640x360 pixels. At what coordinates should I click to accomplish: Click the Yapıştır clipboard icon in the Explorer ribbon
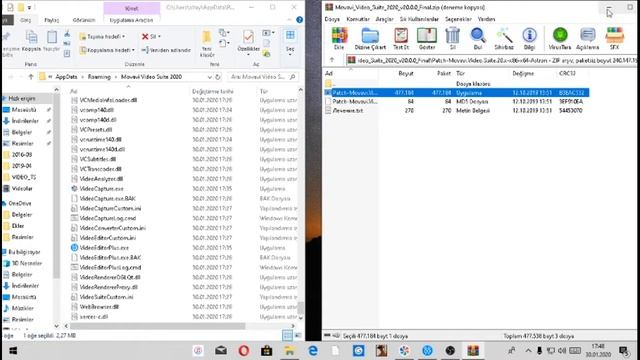click(51, 41)
